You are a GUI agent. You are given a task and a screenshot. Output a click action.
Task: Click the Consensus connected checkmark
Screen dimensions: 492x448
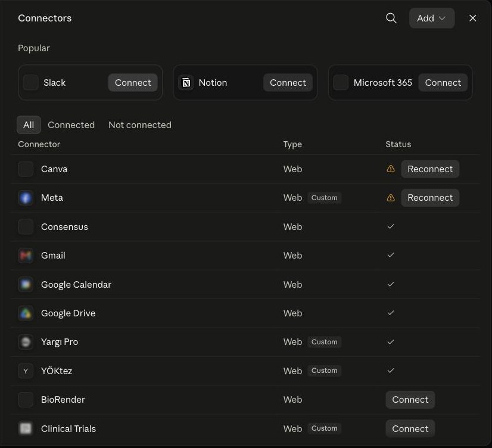[391, 226]
